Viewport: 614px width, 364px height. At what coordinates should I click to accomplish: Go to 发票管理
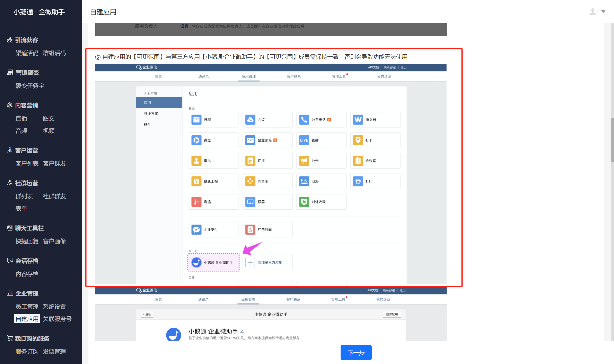[x=54, y=352]
